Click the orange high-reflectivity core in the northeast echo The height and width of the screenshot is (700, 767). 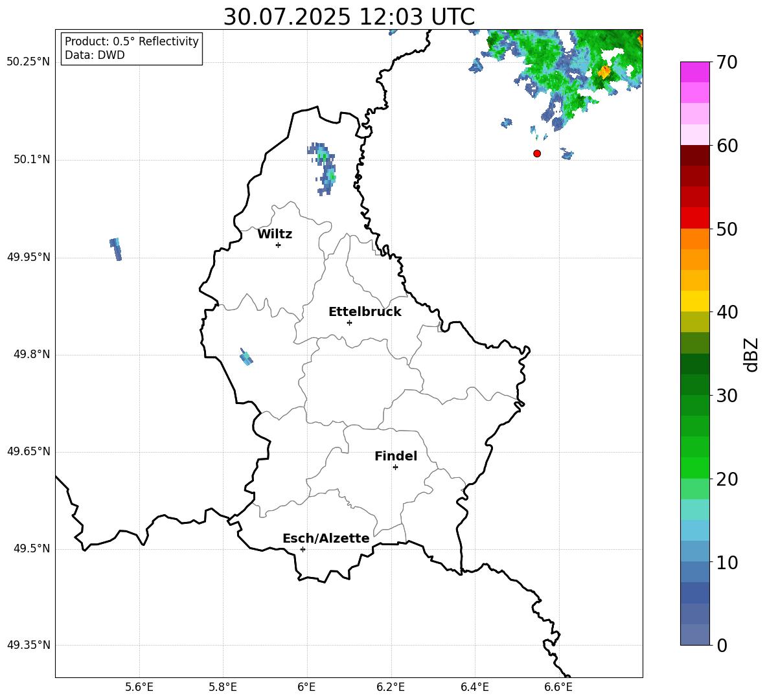(x=604, y=73)
